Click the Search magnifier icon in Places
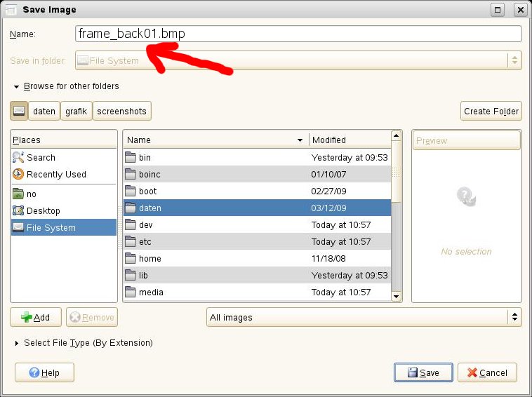 pos(18,158)
